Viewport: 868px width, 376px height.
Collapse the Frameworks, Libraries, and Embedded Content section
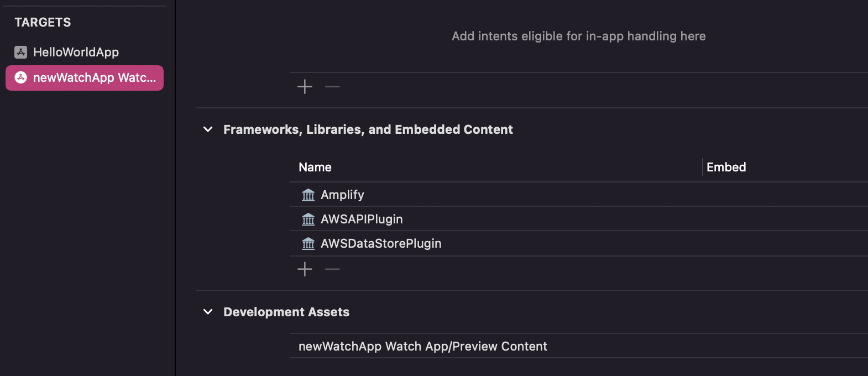[207, 129]
